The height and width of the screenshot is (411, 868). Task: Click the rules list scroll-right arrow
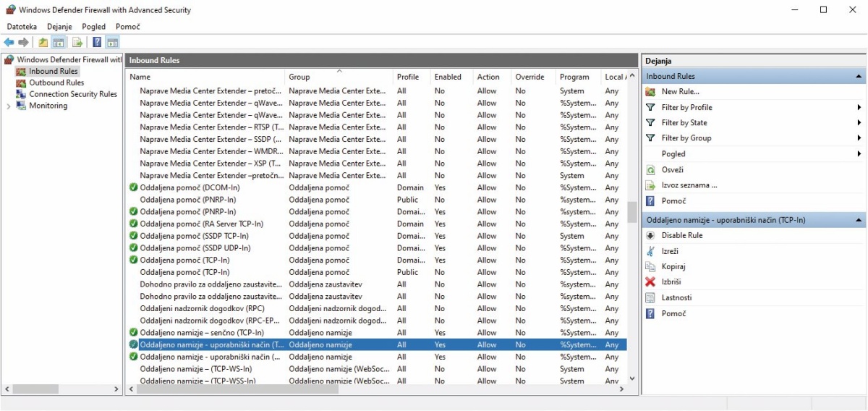coord(621,389)
